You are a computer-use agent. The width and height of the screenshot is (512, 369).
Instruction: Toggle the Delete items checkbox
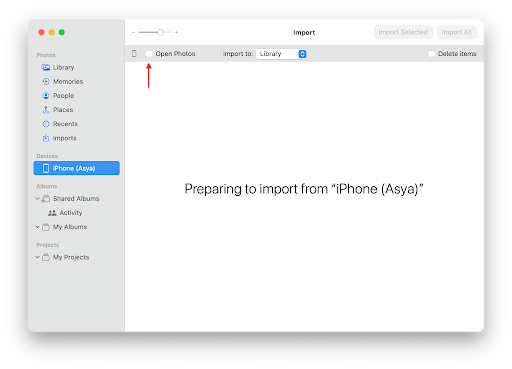[432, 54]
